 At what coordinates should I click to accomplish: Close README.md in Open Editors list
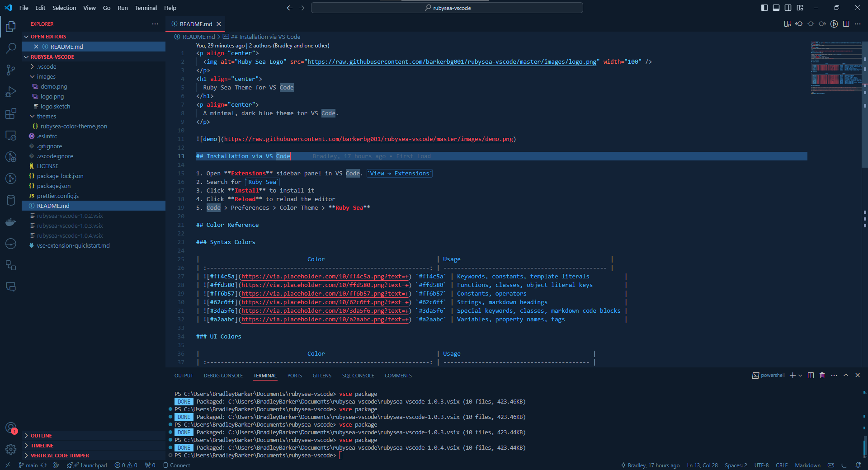36,47
